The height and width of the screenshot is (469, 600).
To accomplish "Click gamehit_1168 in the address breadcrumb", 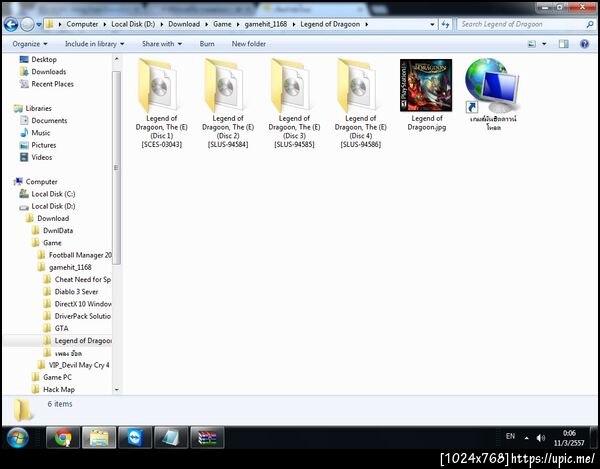I will tap(266, 24).
